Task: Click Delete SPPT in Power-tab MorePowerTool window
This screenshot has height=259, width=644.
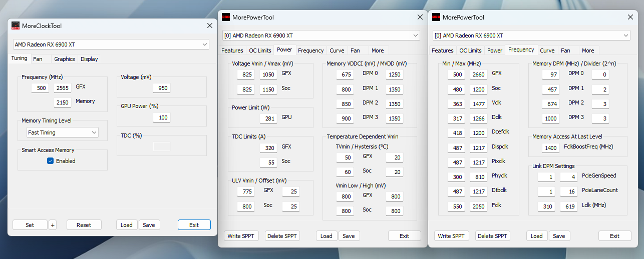Action: (282, 236)
